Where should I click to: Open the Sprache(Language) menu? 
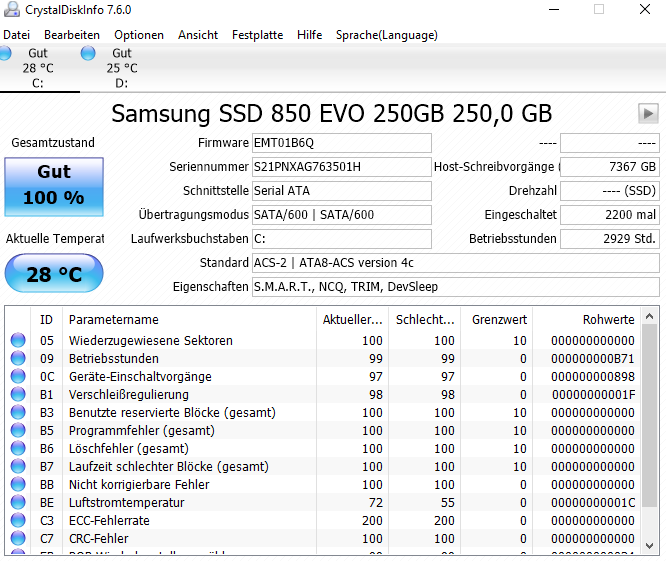point(387,35)
